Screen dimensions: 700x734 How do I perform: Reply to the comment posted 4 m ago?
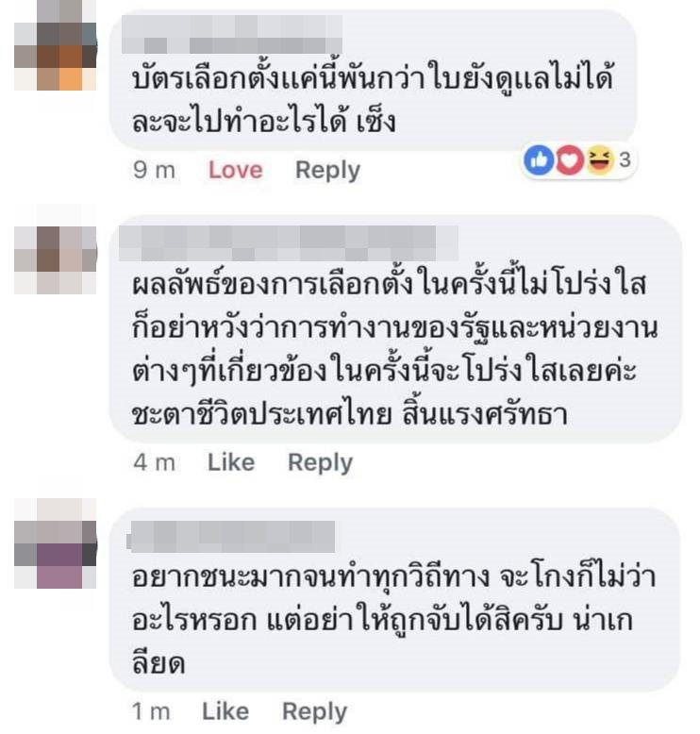click(x=320, y=463)
